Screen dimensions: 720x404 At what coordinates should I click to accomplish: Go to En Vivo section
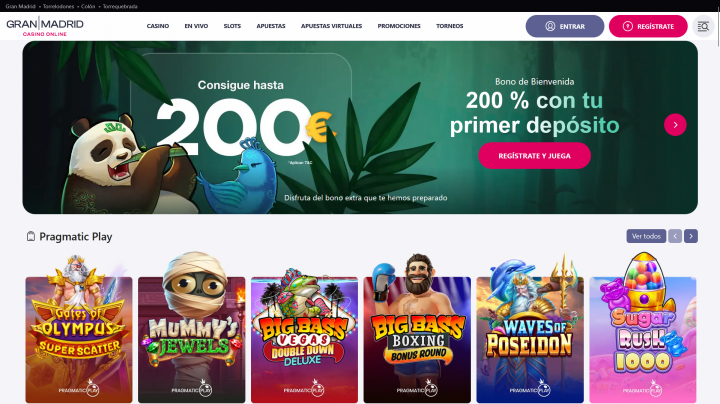tap(196, 26)
